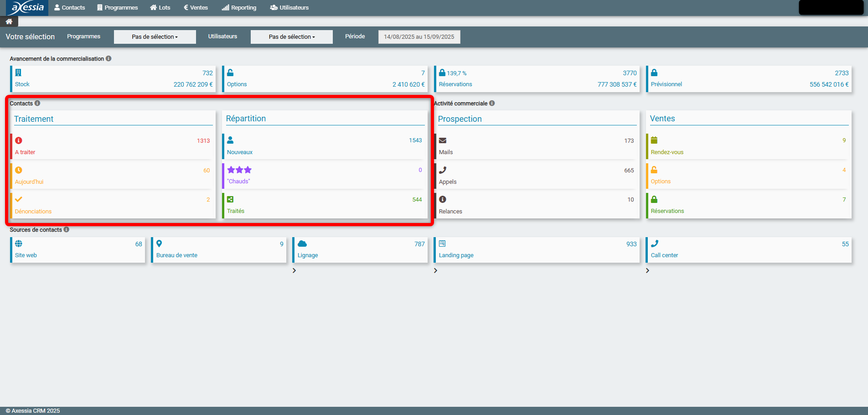Open the Programmes selection dropdown
The height and width of the screenshot is (415, 868).
click(155, 37)
